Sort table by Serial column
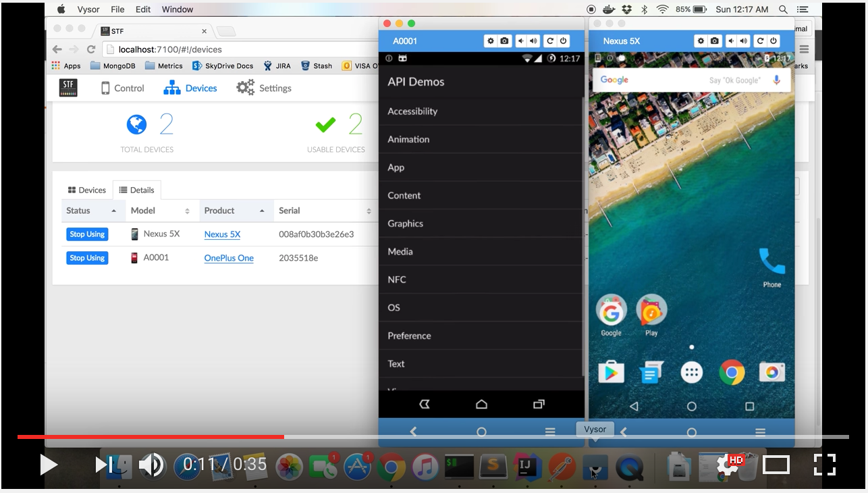 325,211
